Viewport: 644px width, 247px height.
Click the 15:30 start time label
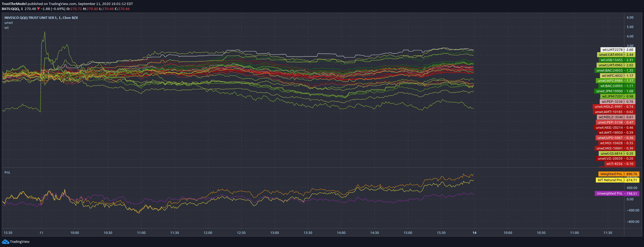pos(8,233)
